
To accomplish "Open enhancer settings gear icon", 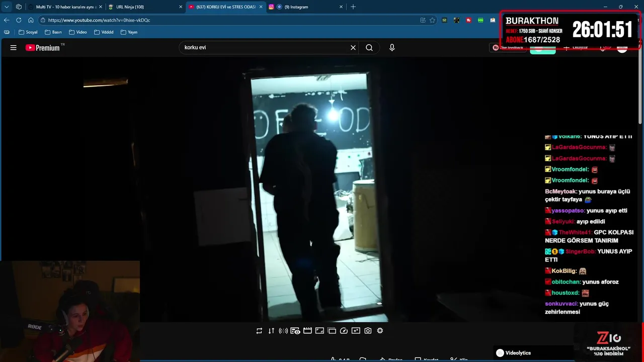I will click(x=380, y=331).
